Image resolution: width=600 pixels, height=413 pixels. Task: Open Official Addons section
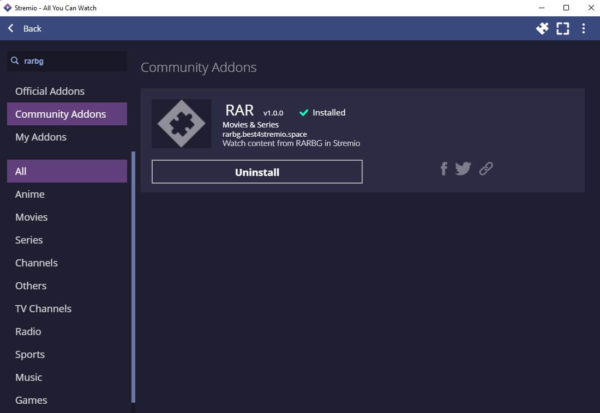point(67,91)
